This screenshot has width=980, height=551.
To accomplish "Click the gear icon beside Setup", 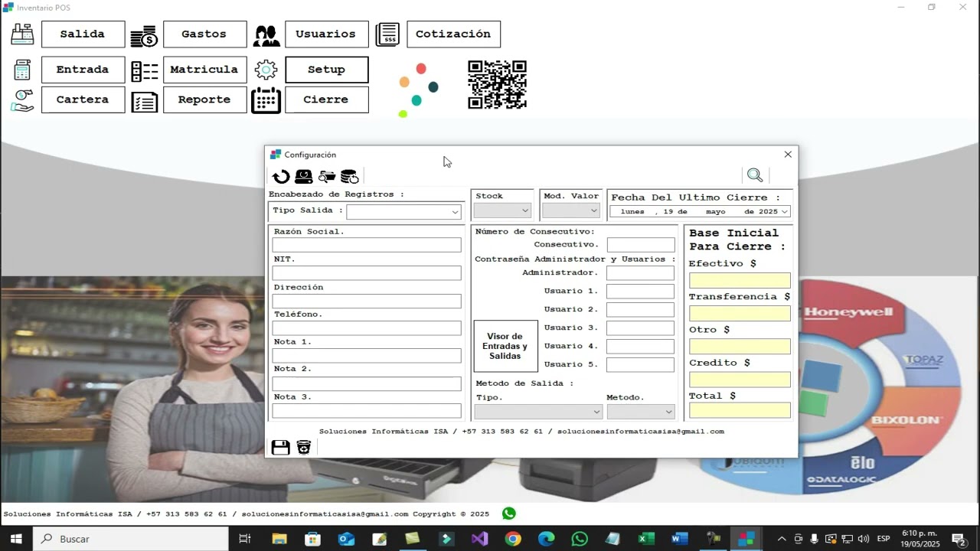I will pyautogui.click(x=266, y=70).
